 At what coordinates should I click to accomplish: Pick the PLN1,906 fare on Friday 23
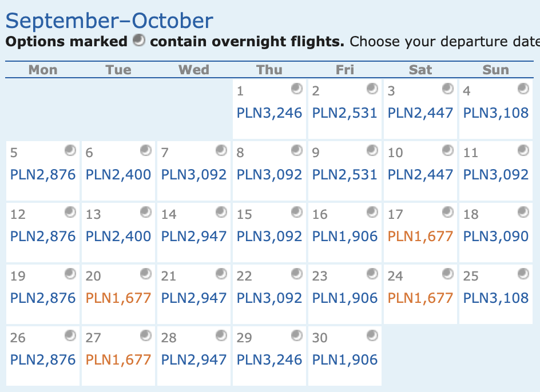click(345, 298)
